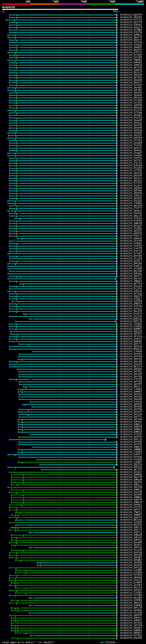Select hit UniRef100_Q40771
Image resolution: width=146 pixels, height=644 pixels.
[131, 344]
